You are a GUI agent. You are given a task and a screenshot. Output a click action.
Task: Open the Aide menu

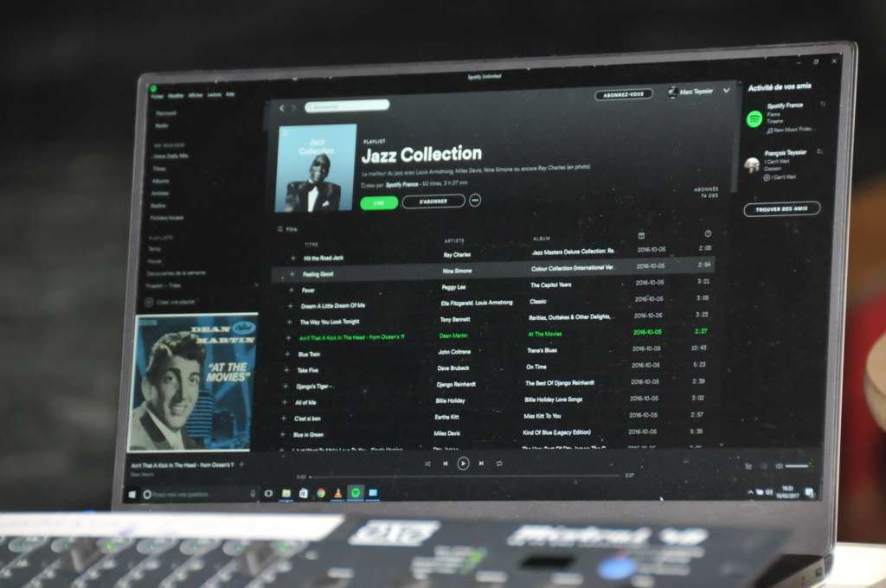(230, 93)
